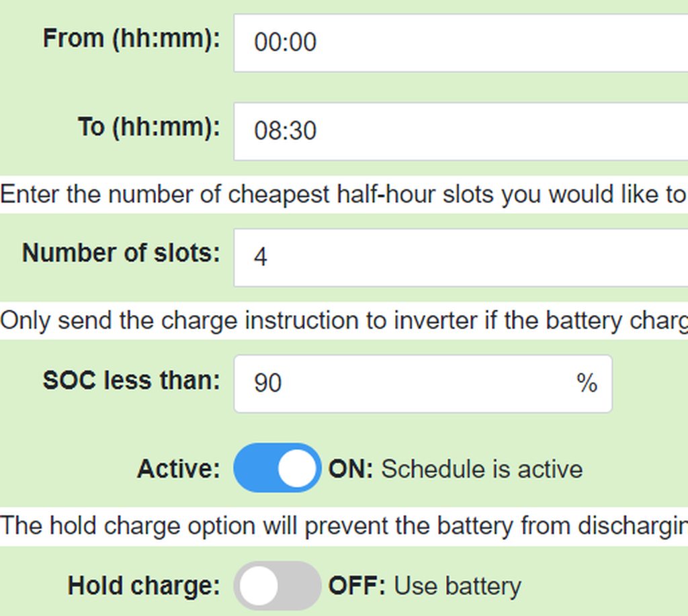Click the "ON: Schedule is active" status text
The height and width of the screenshot is (616, 688).
[455, 469]
